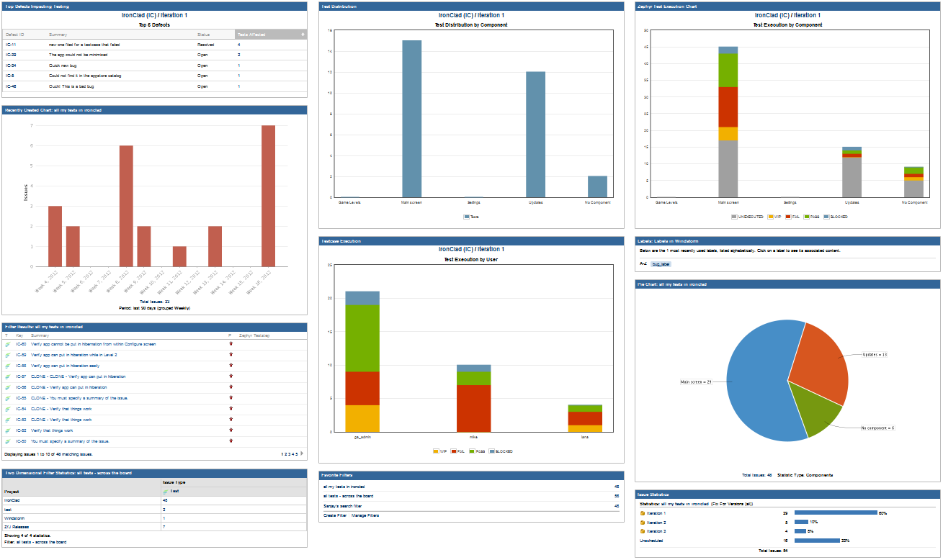Click the red priority icon for IC-55

click(231, 398)
